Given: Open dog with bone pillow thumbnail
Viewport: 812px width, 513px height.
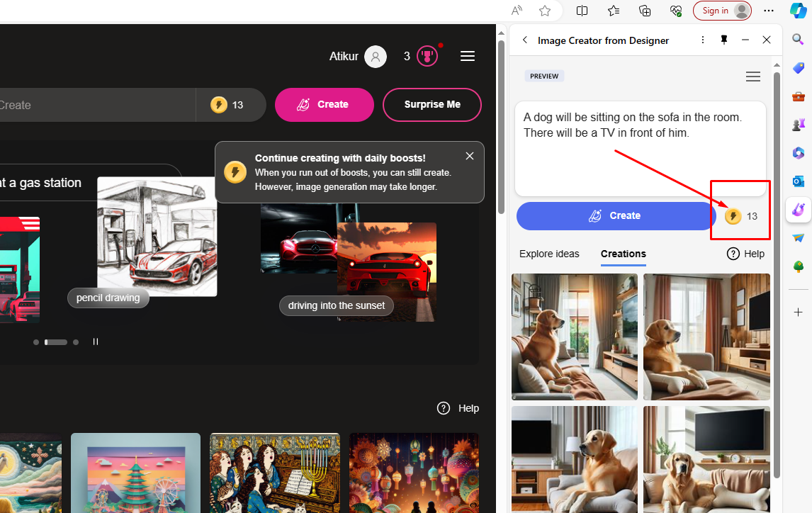Looking at the screenshot, I should [706, 459].
